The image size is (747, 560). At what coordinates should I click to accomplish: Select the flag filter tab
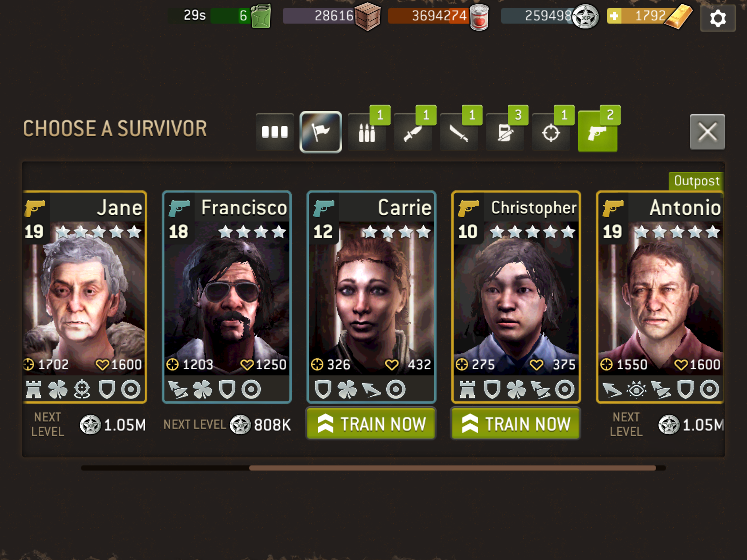(321, 132)
